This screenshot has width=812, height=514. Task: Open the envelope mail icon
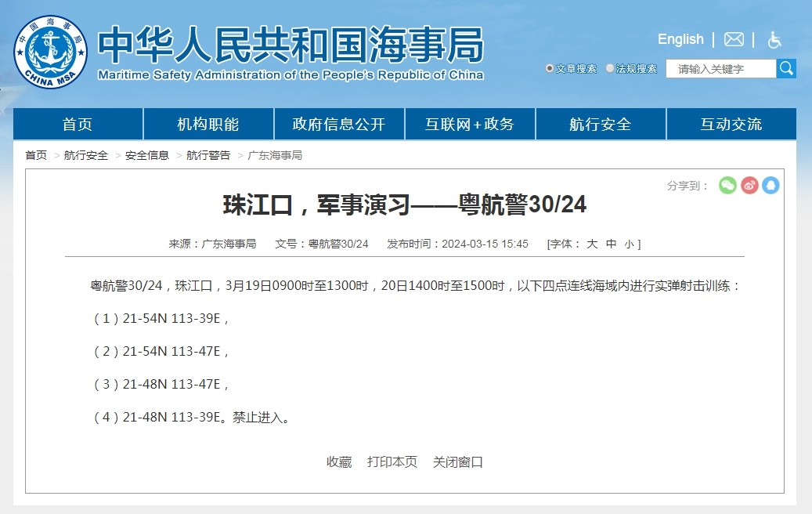(x=734, y=39)
